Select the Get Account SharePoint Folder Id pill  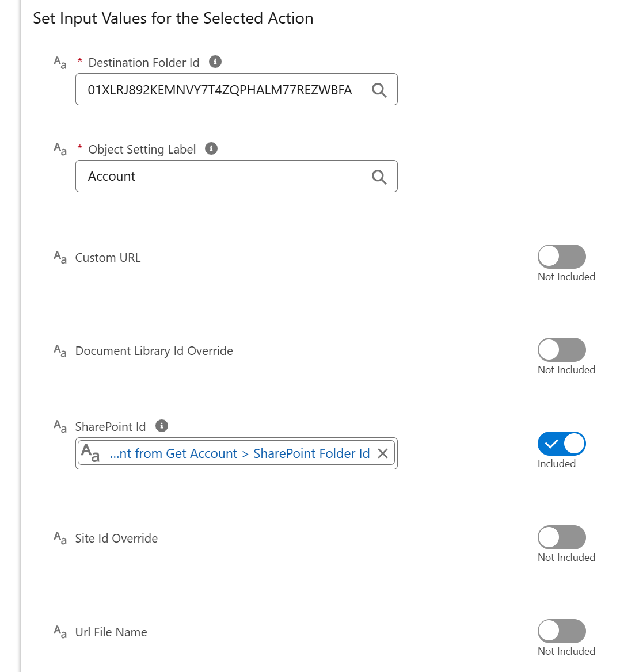click(x=239, y=453)
